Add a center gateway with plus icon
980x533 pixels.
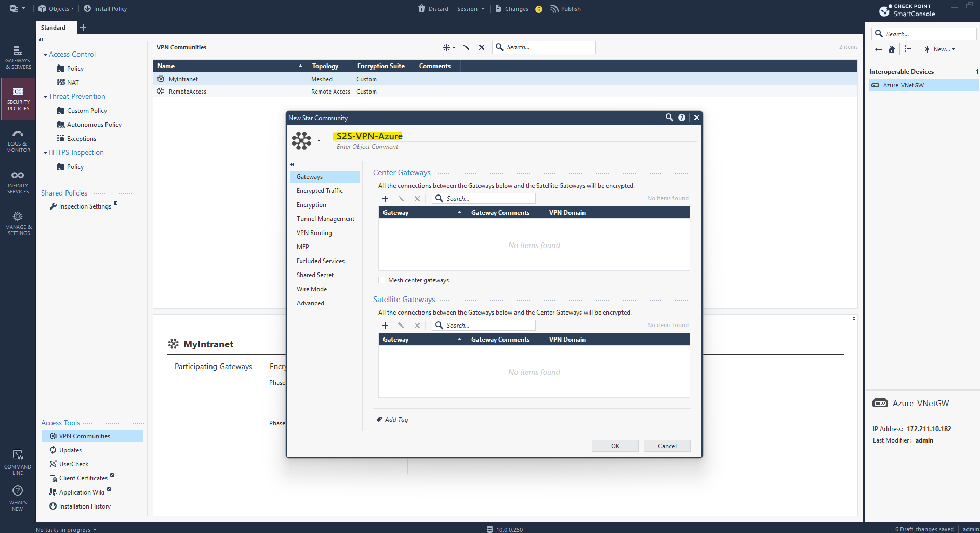(385, 199)
